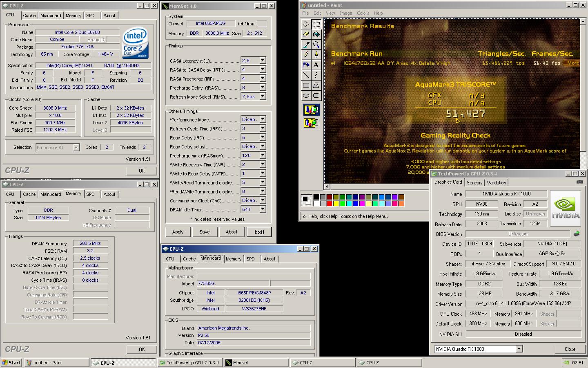Click the taskbar clock showing 02:51
The width and height of the screenshot is (588, 368).
[577, 363]
